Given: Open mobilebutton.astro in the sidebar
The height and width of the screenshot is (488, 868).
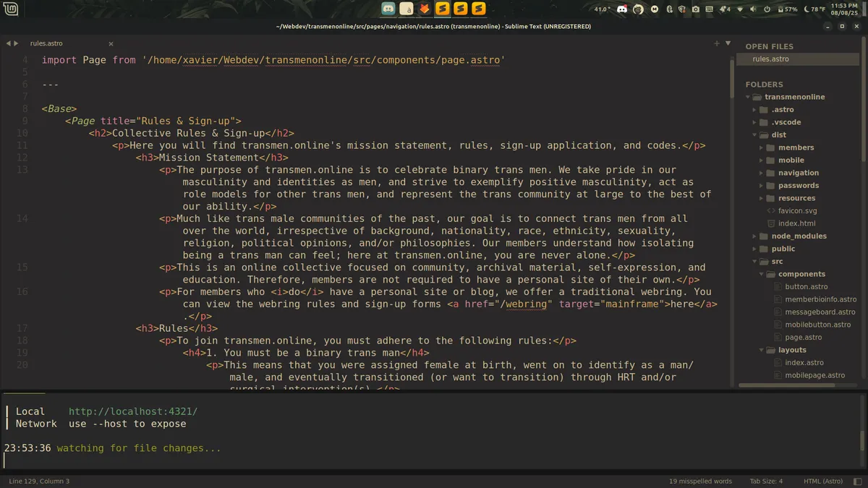Looking at the screenshot, I should point(817,325).
